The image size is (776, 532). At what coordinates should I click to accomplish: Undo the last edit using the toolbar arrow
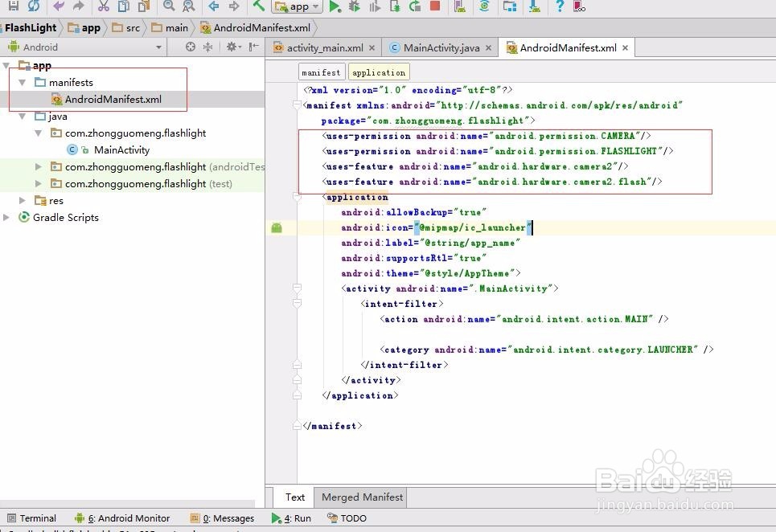click(59, 7)
